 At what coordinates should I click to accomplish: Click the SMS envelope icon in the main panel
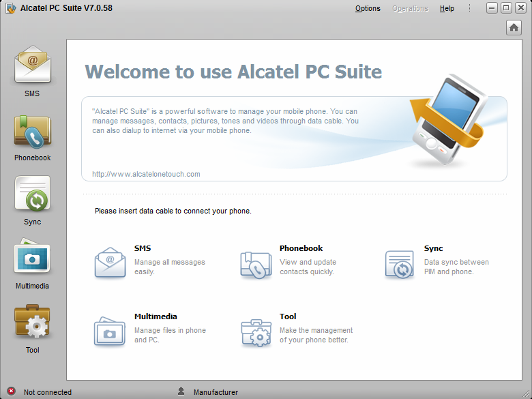(110, 263)
